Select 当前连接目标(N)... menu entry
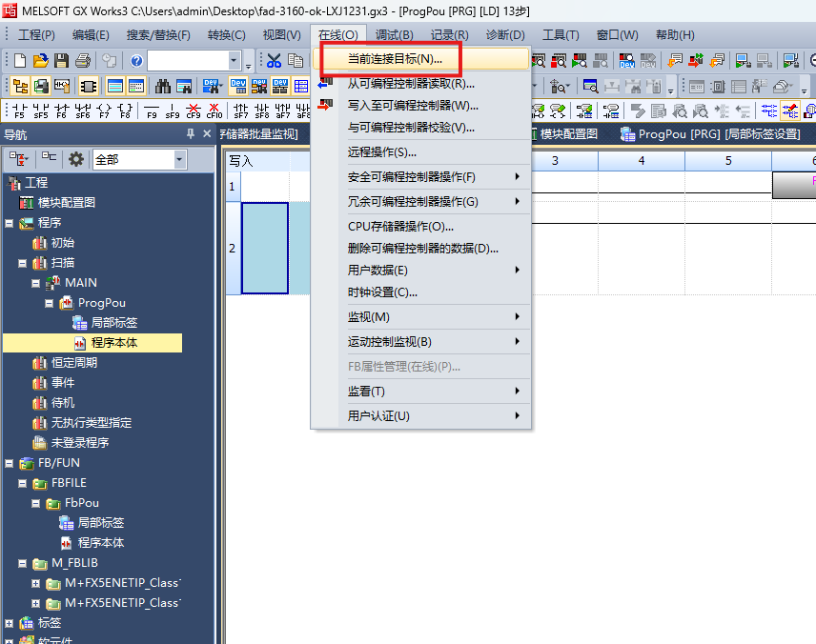This screenshot has height=644, width=816. coord(421,59)
